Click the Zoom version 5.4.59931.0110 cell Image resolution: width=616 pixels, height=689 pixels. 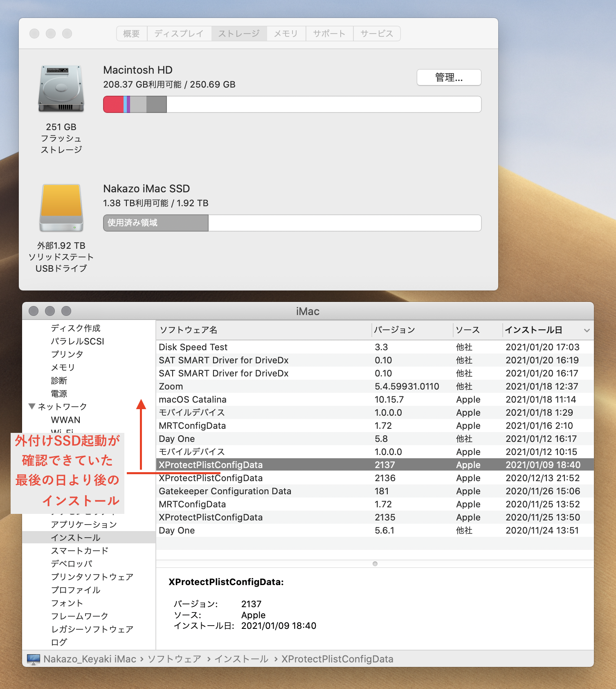pos(407,386)
